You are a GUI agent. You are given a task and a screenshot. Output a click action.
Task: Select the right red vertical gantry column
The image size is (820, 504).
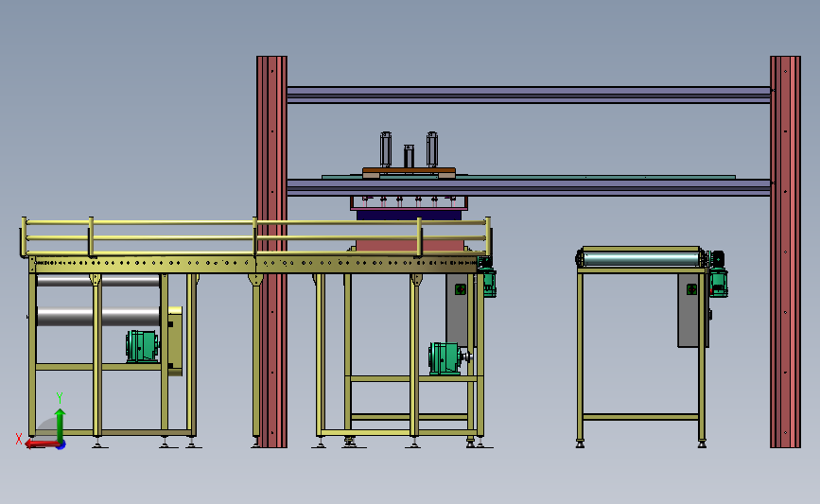point(786,252)
